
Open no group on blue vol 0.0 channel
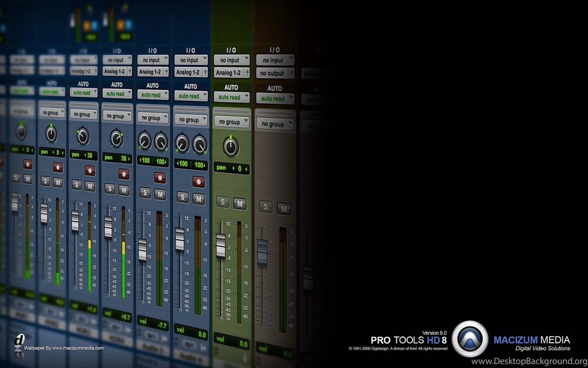(x=191, y=120)
